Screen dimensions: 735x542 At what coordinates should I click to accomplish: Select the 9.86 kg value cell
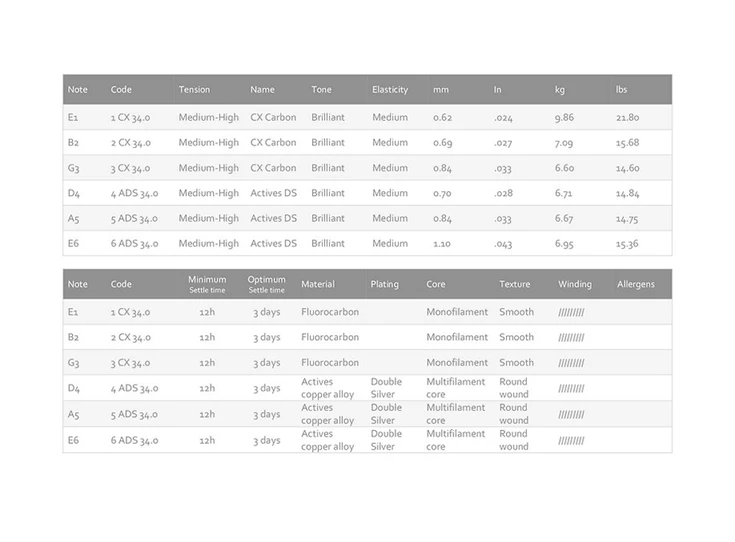click(x=565, y=118)
